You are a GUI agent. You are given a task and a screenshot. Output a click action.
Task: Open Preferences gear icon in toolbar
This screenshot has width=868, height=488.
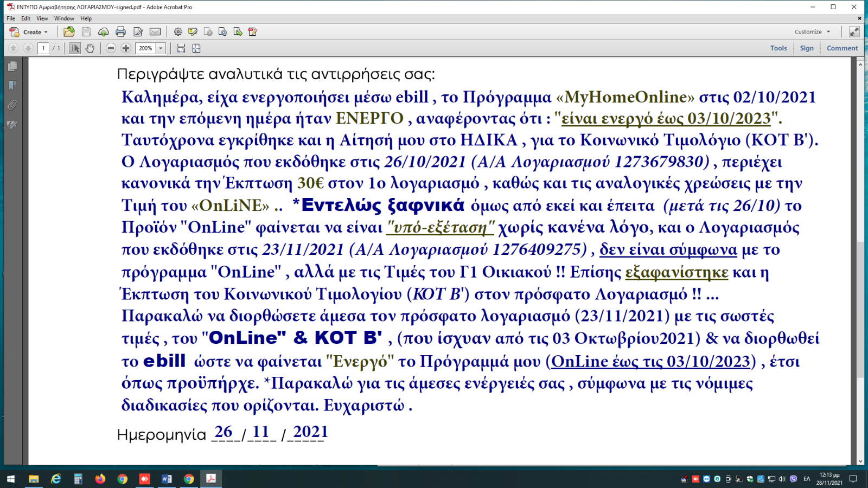pos(178,32)
